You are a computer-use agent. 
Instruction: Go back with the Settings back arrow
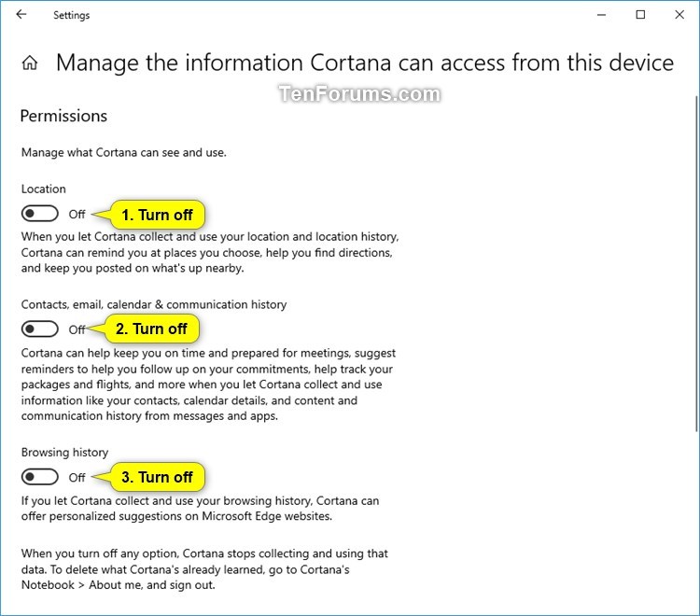(x=21, y=14)
